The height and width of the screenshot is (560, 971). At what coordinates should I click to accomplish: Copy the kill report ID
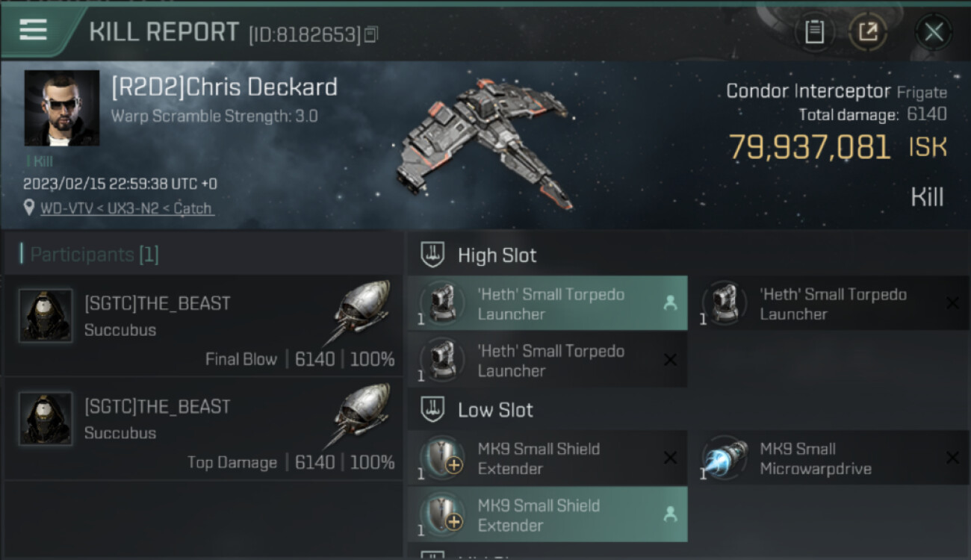[x=371, y=34]
